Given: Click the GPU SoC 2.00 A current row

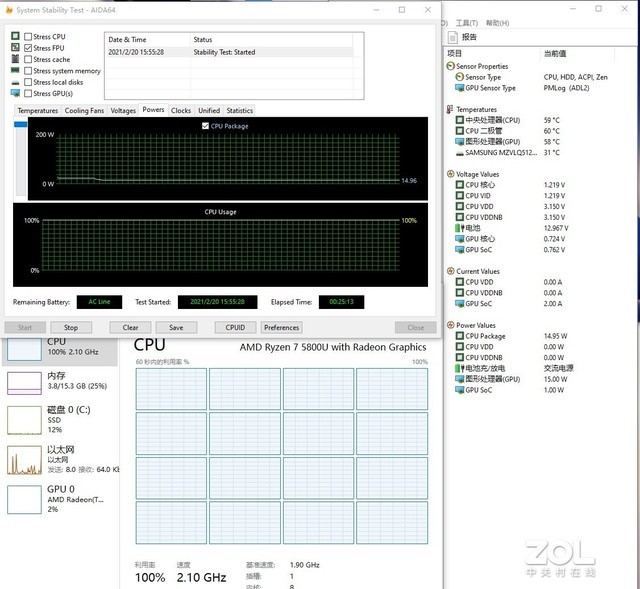Looking at the screenshot, I should (509, 303).
